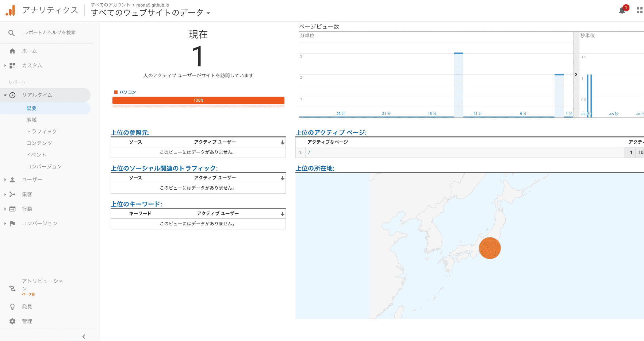The width and height of the screenshot is (644, 341).
Task: Click the Home icon in sidebar
Action: click(12, 51)
